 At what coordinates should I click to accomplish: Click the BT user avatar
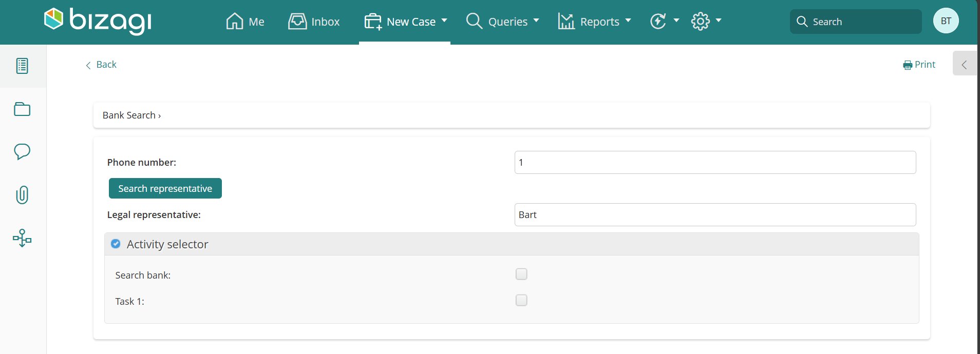coord(946,21)
